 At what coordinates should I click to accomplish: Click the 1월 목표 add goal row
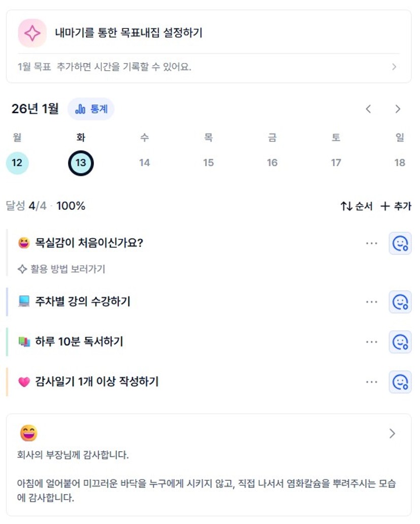point(208,67)
